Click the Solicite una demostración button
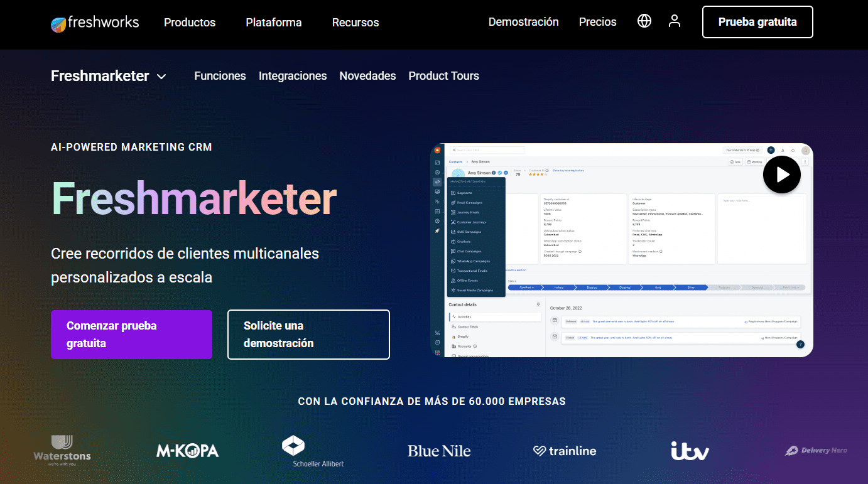The height and width of the screenshot is (484, 868). (308, 334)
